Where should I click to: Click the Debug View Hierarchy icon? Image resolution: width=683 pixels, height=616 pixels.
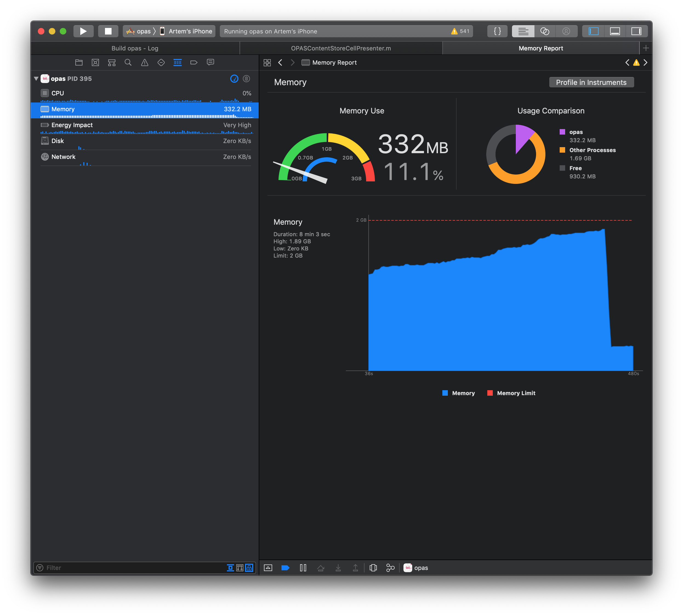373,567
